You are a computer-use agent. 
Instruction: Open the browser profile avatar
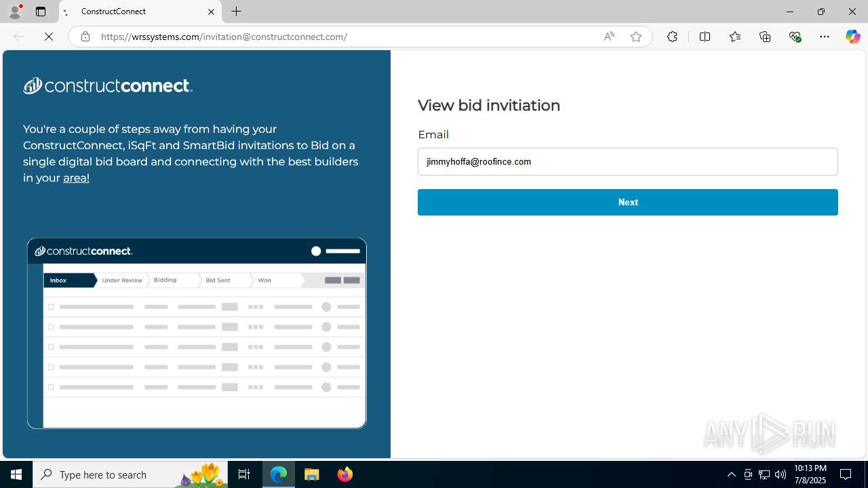click(15, 12)
